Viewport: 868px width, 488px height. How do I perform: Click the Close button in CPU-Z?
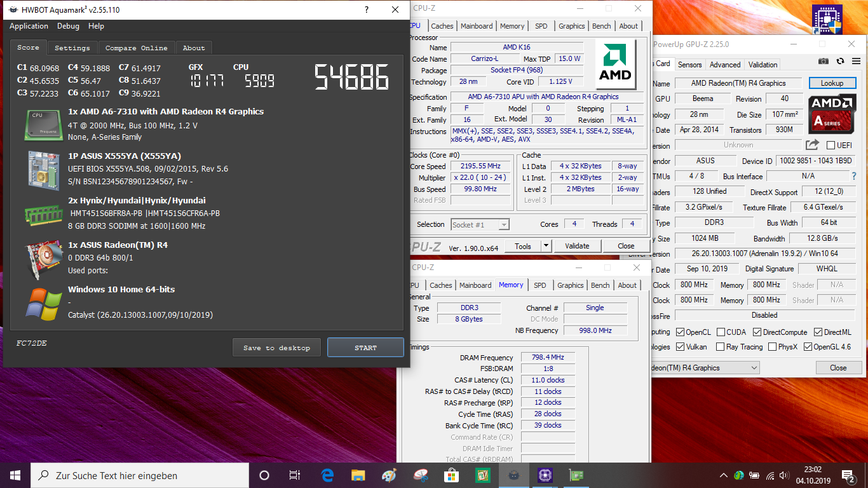click(x=626, y=246)
